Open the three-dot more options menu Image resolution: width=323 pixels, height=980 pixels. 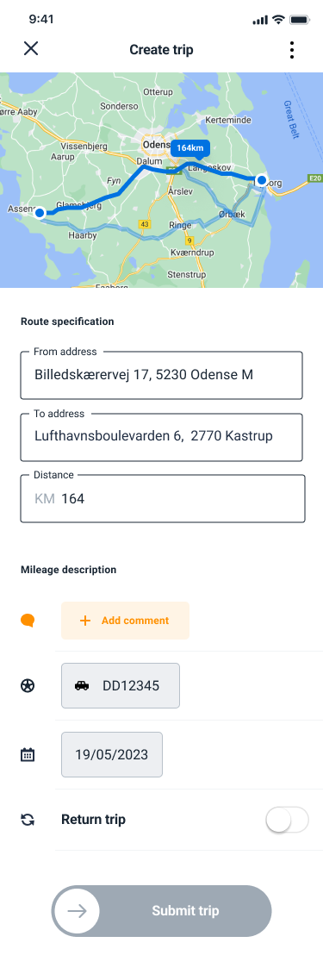(292, 50)
